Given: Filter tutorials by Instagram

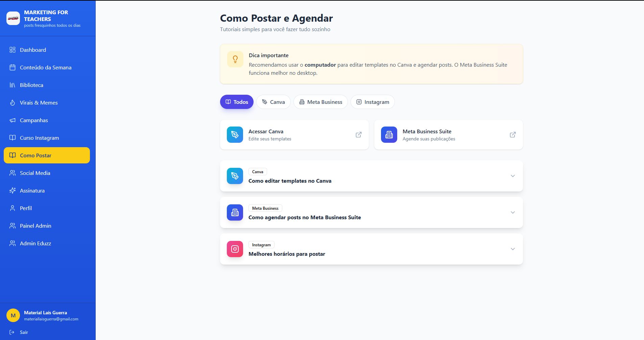Looking at the screenshot, I should pos(373,102).
